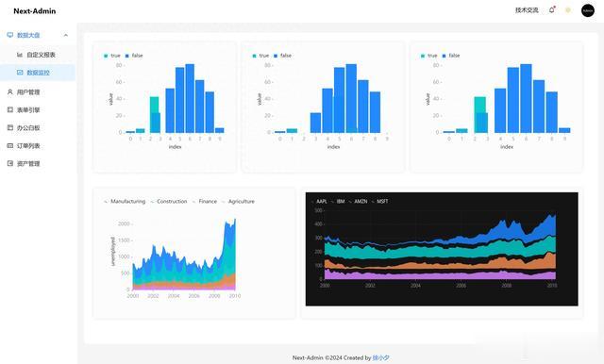
Task: Click the purple band in the dark stock chart
Action: (440, 275)
